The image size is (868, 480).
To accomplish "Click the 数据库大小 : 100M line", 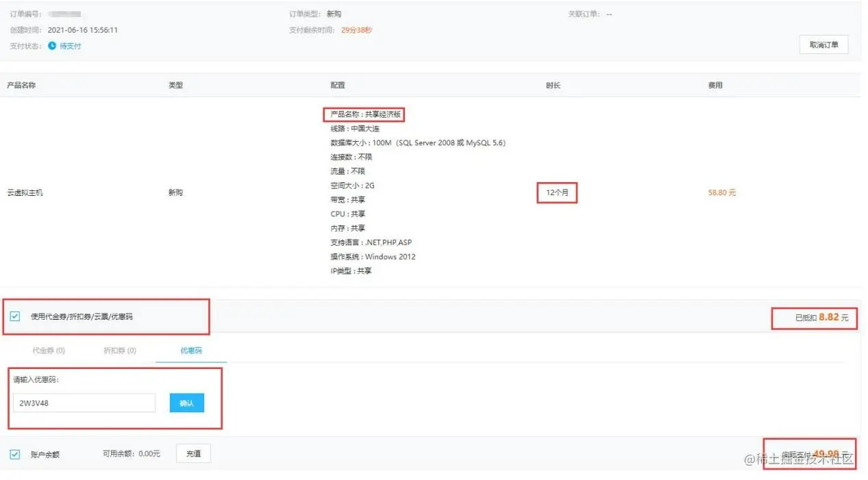I will pyautogui.click(x=418, y=143).
